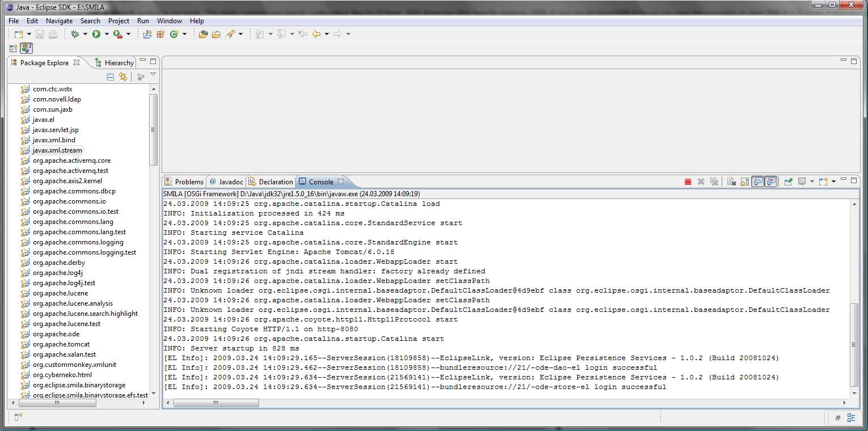868x431 pixels.
Task: Select the org.apache.tomcat project
Action: 61,344
